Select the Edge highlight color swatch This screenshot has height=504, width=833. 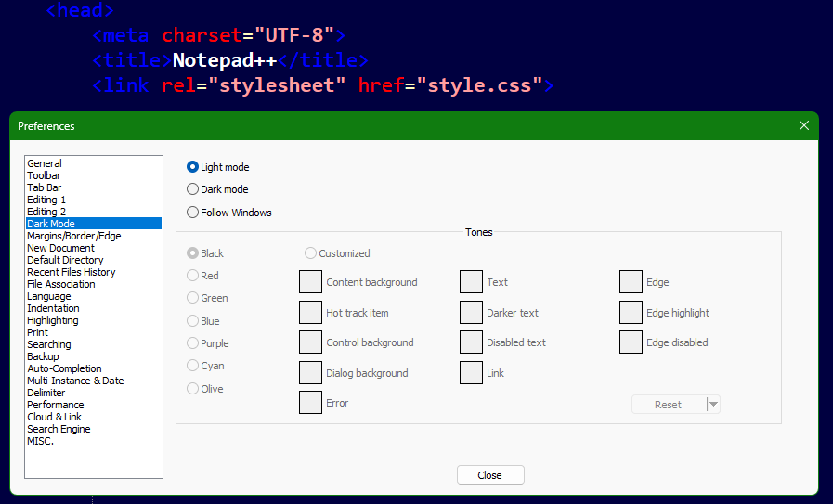(631, 313)
